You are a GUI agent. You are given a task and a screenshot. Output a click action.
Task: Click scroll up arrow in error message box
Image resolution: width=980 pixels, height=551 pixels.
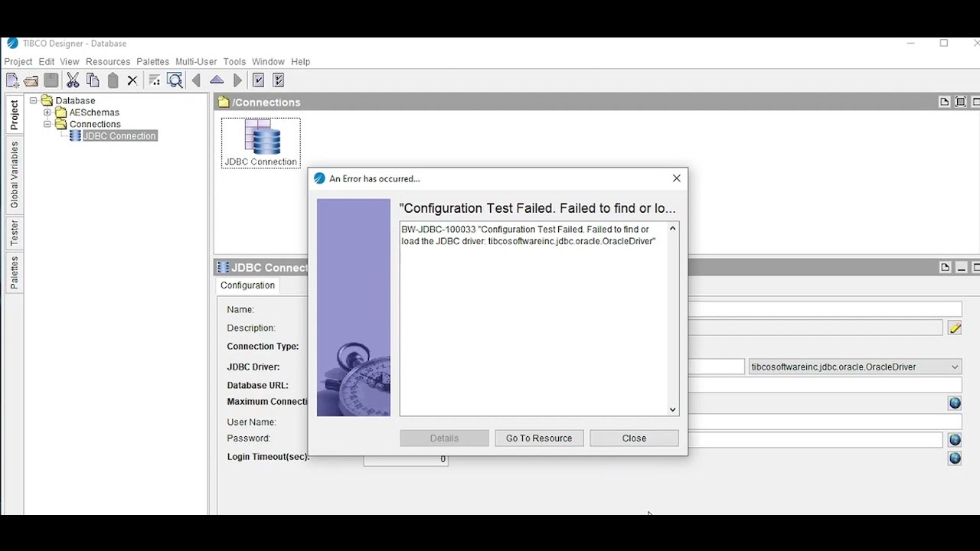pos(673,228)
